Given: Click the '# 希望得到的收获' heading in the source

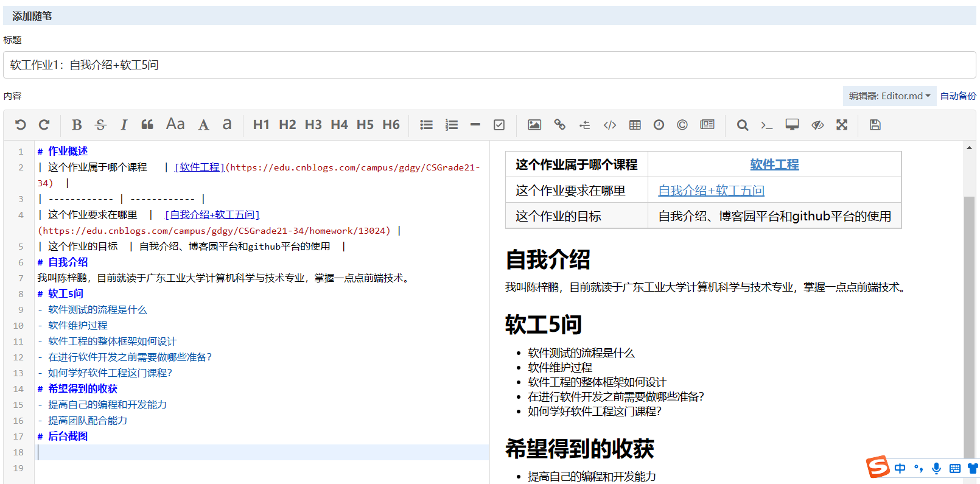Looking at the screenshot, I should (77, 388).
